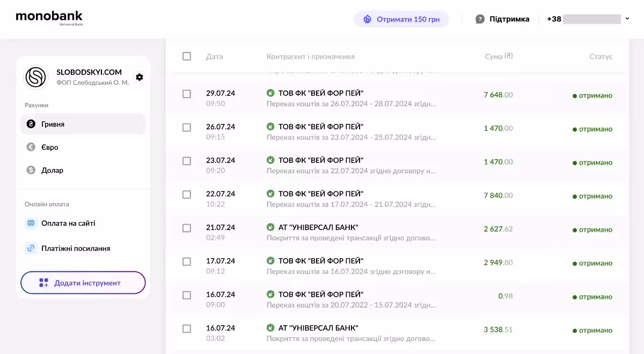The width and height of the screenshot is (644, 354).
Task: Click the 22.07.24 10:22 date cell
Action: pos(221,199)
